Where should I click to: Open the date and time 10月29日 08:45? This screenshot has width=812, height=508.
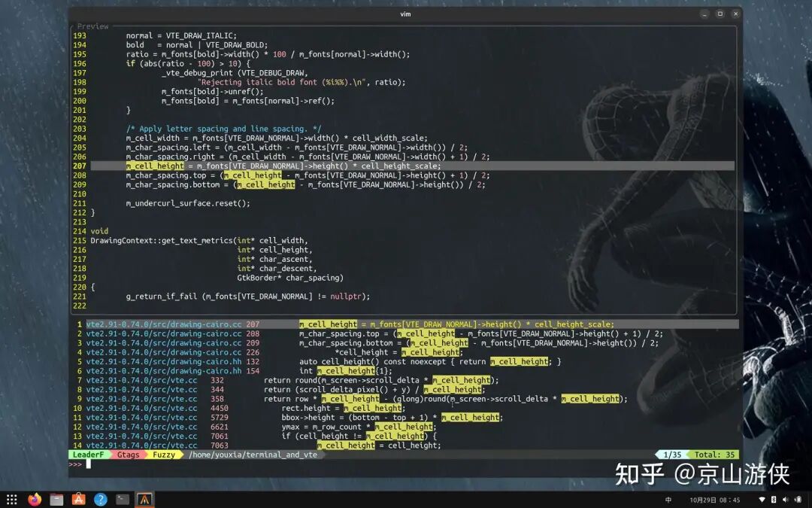pos(715,500)
